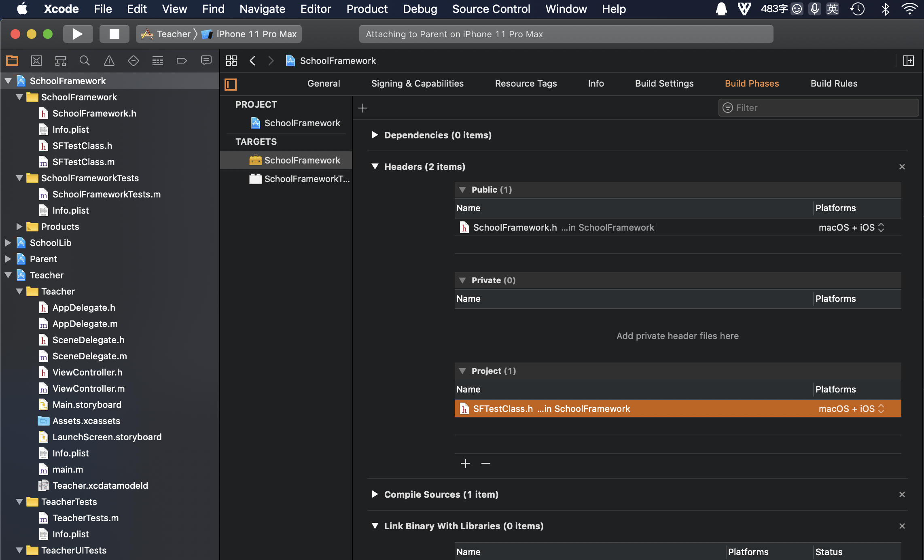This screenshot has height=560, width=924.
Task: Add a header file with plus button
Action: pos(466,463)
